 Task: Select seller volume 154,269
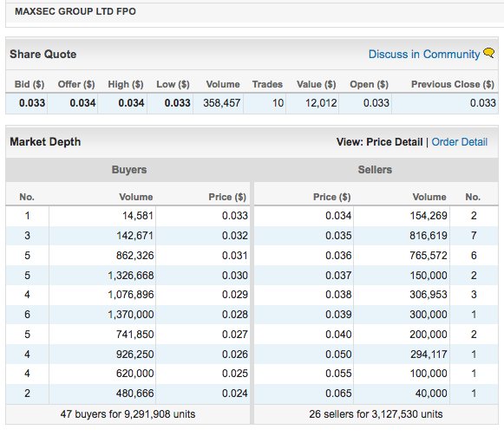[x=429, y=215]
